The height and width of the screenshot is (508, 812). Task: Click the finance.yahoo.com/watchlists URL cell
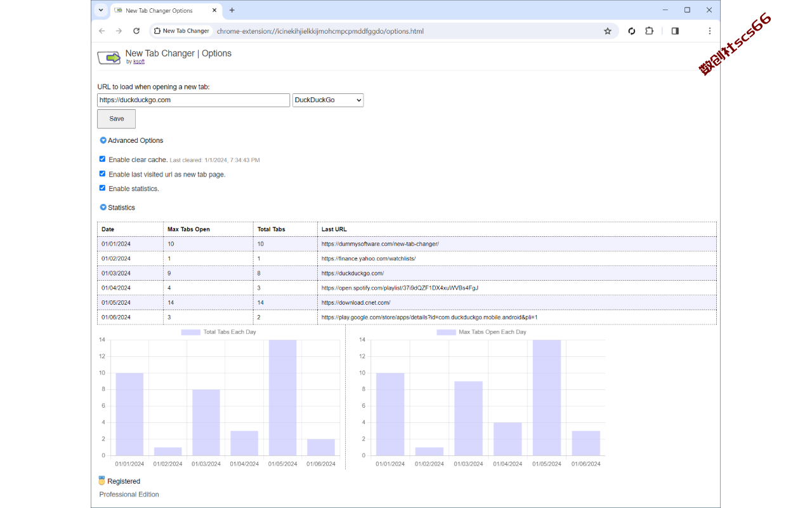coord(517,258)
